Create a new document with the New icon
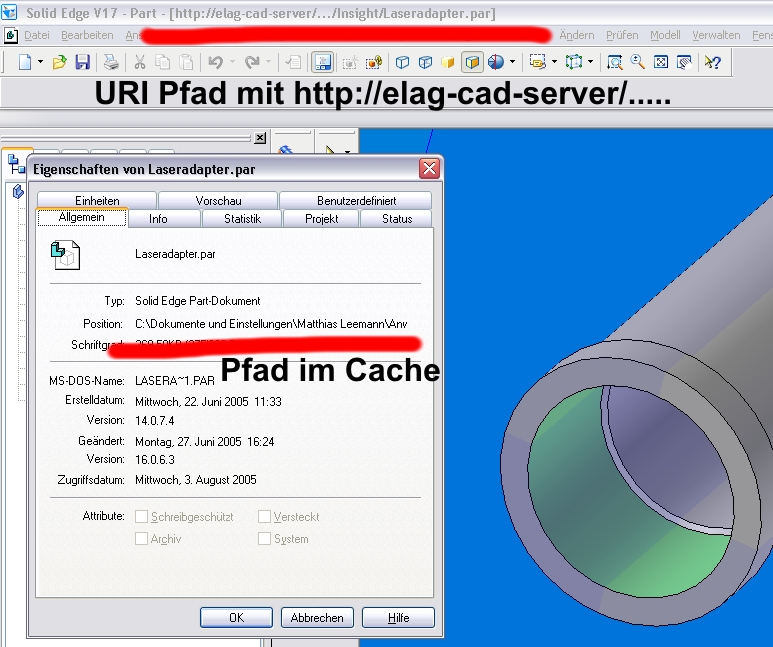Screen dimensions: 773x647 [25, 62]
